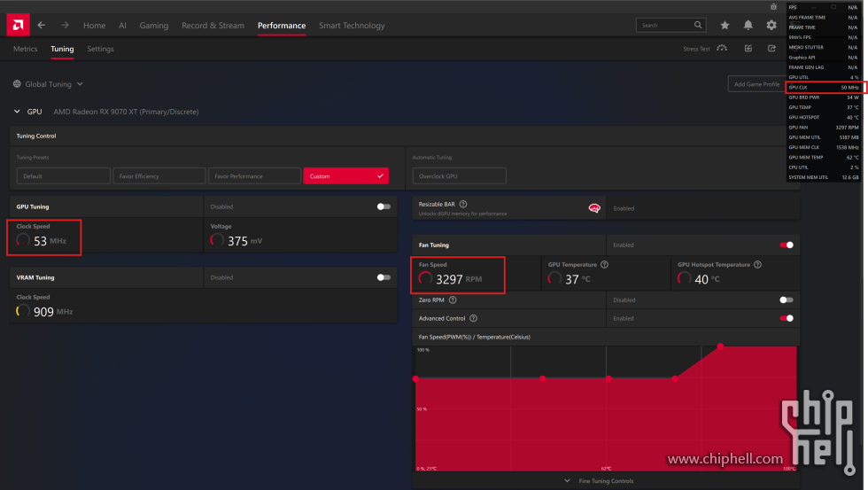Viewport: 868px width, 490px height.
Task: Go back with the left arrow
Action: click(x=42, y=25)
